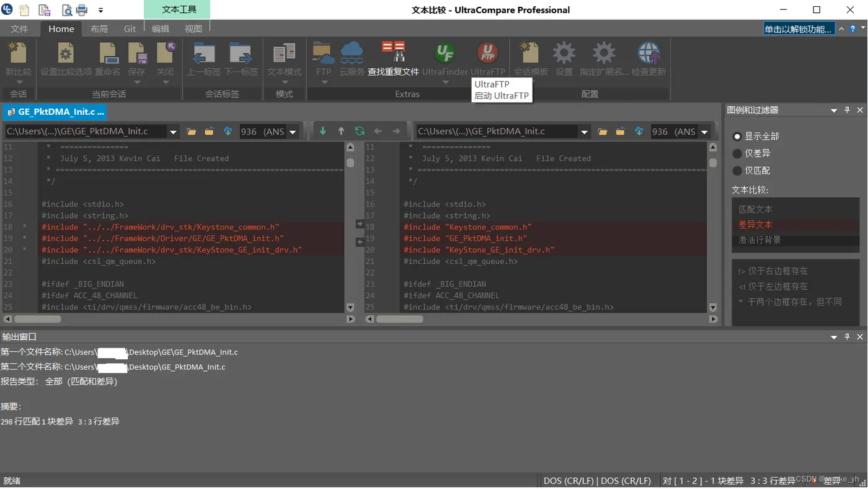Close the 图例和过滤器 panel
The image size is (868, 489).
[x=860, y=110]
